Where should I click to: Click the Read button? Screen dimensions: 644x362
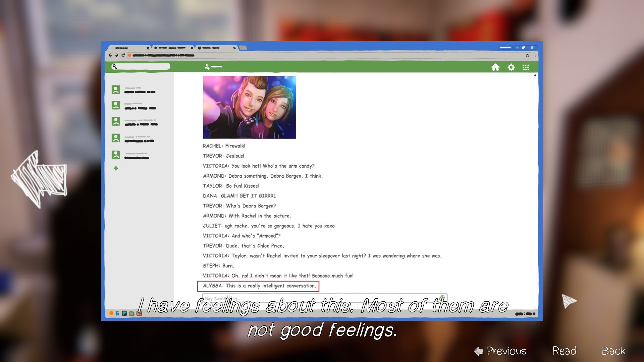point(564,351)
